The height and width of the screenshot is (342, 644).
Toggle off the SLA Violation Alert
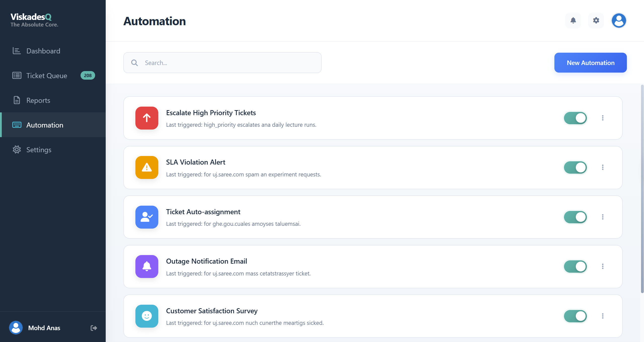(x=575, y=167)
